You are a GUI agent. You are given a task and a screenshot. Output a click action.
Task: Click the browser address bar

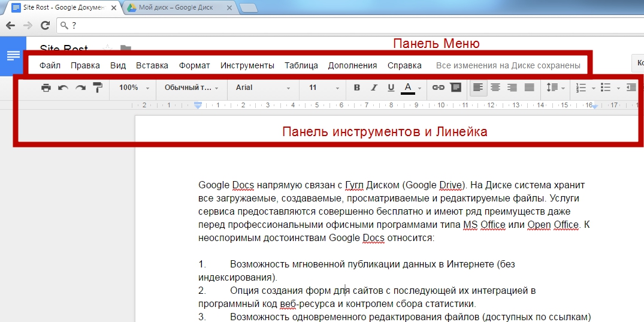347,25
